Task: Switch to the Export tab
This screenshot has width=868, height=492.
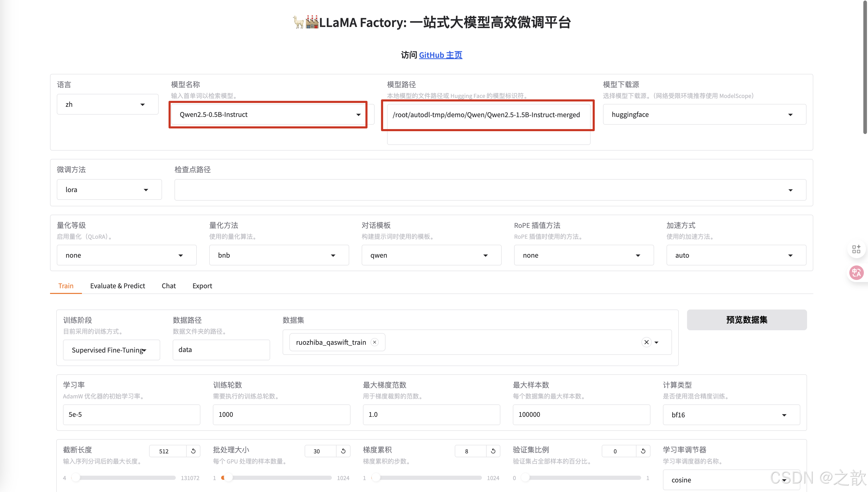Action: 202,286
